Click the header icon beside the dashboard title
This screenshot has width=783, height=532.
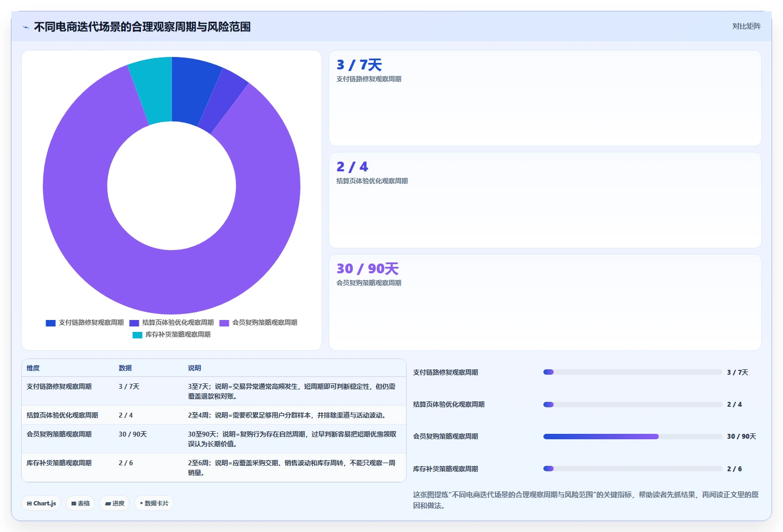tap(25, 27)
